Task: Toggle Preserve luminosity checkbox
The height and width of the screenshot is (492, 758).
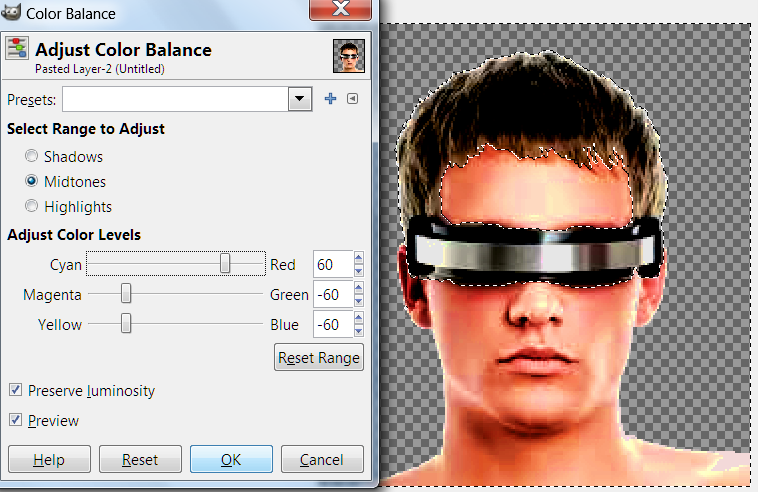Action: tap(15, 390)
